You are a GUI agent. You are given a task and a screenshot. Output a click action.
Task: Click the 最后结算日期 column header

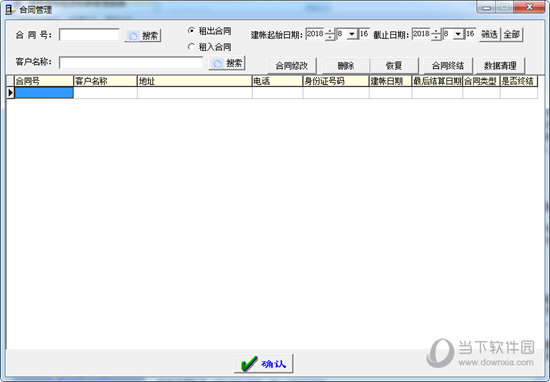click(437, 81)
